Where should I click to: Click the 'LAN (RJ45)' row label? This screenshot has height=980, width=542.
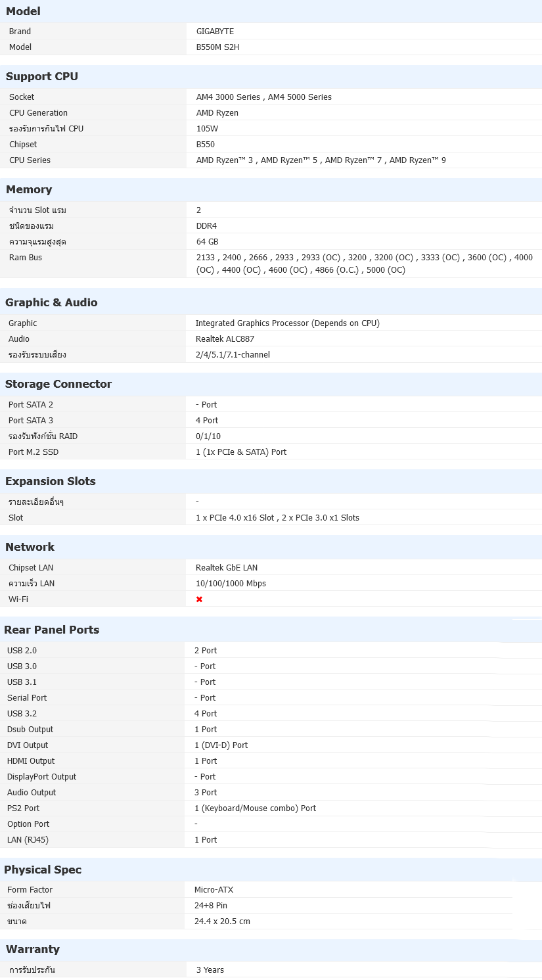point(28,840)
